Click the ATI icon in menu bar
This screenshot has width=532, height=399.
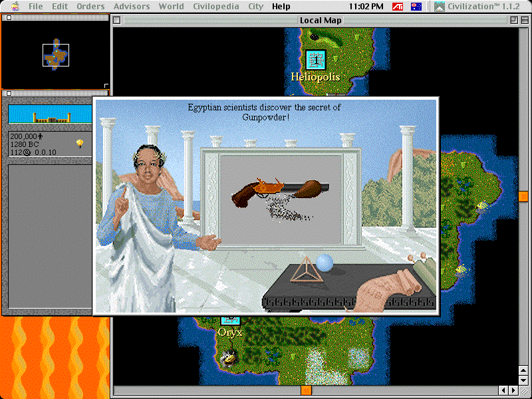pyautogui.click(x=398, y=6)
